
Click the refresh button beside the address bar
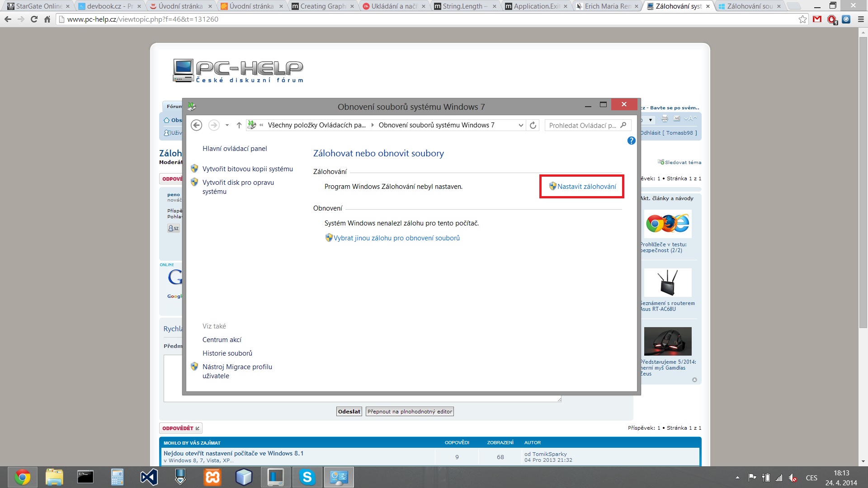pyautogui.click(x=533, y=125)
